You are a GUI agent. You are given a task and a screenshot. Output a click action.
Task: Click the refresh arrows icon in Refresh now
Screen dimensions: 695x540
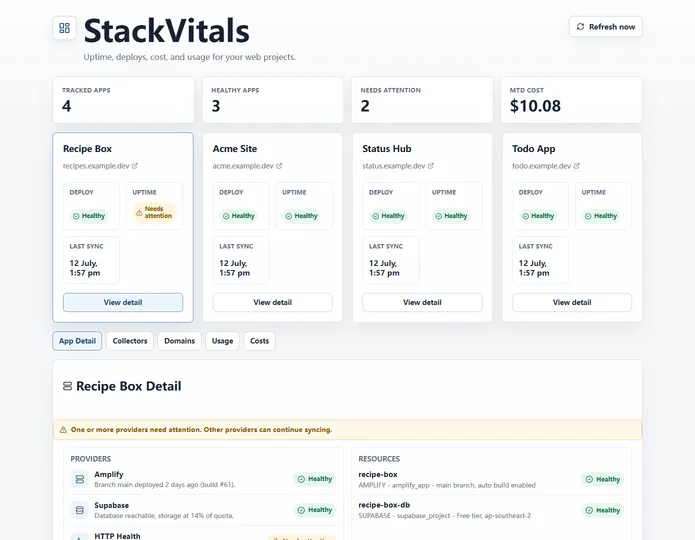click(580, 27)
